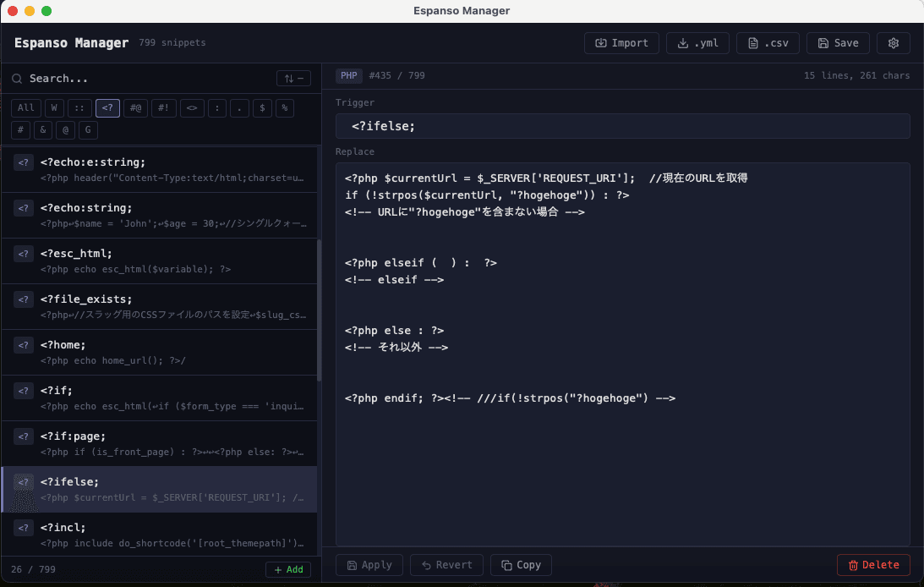
Task: Open the <?incl; snippet
Action: click(x=160, y=535)
